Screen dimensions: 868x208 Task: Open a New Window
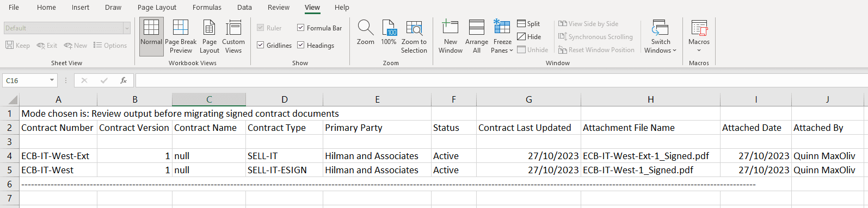click(451, 36)
